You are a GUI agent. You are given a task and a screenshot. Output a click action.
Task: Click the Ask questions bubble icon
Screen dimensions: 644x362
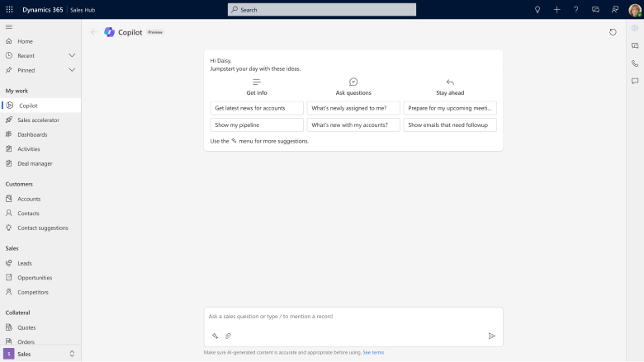(353, 82)
